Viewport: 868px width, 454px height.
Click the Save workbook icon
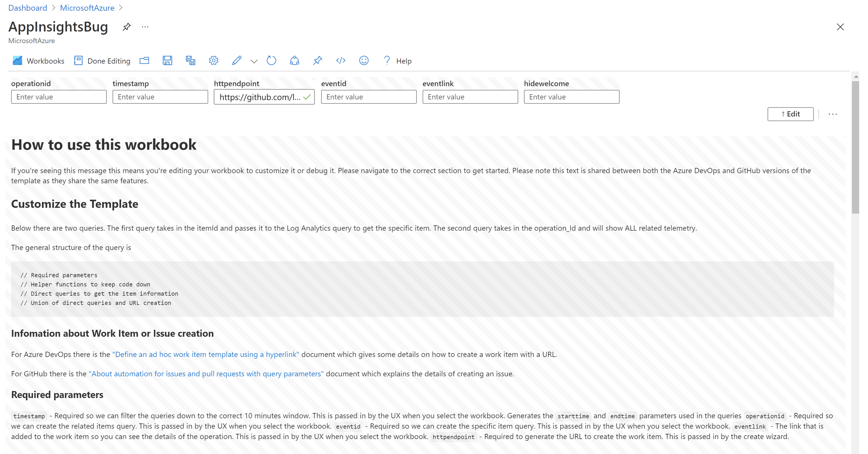pyautogui.click(x=167, y=61)
